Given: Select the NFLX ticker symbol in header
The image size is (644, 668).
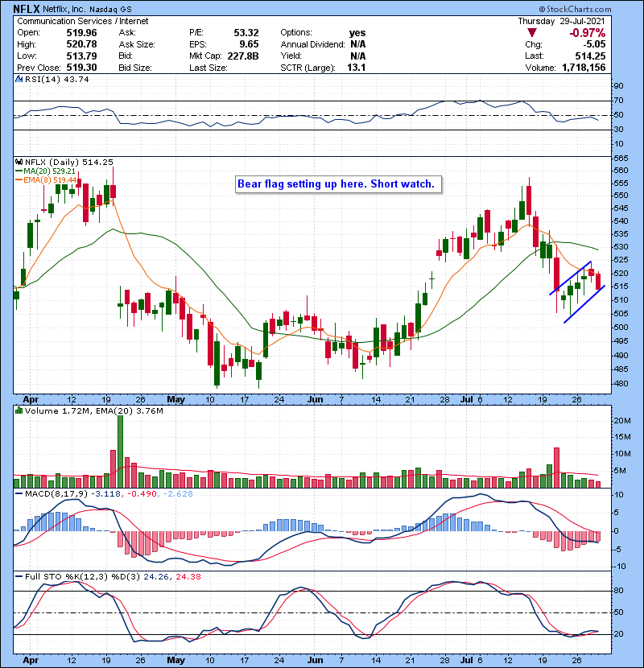Looking at the screenshot, I should [x=27, y=9].
